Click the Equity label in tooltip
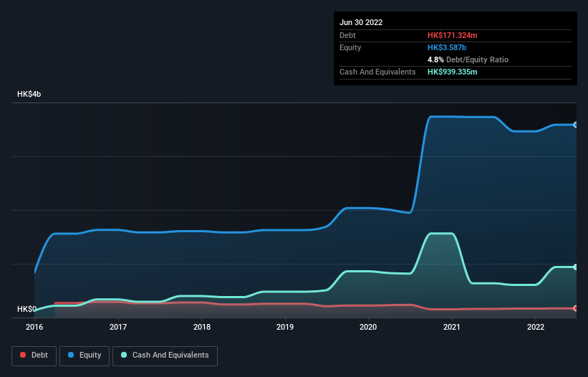The image size is (588, 377). (350, 47)
